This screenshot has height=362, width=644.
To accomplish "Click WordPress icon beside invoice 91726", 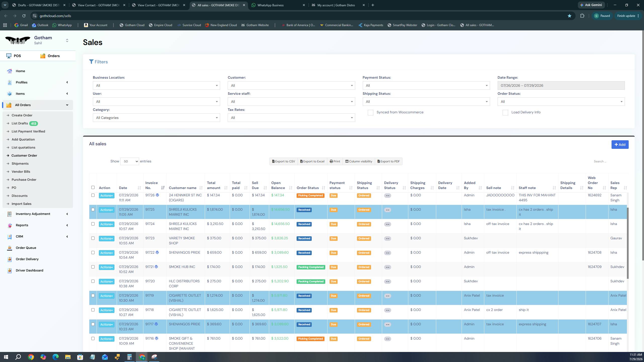I will (x=157, y=195).
